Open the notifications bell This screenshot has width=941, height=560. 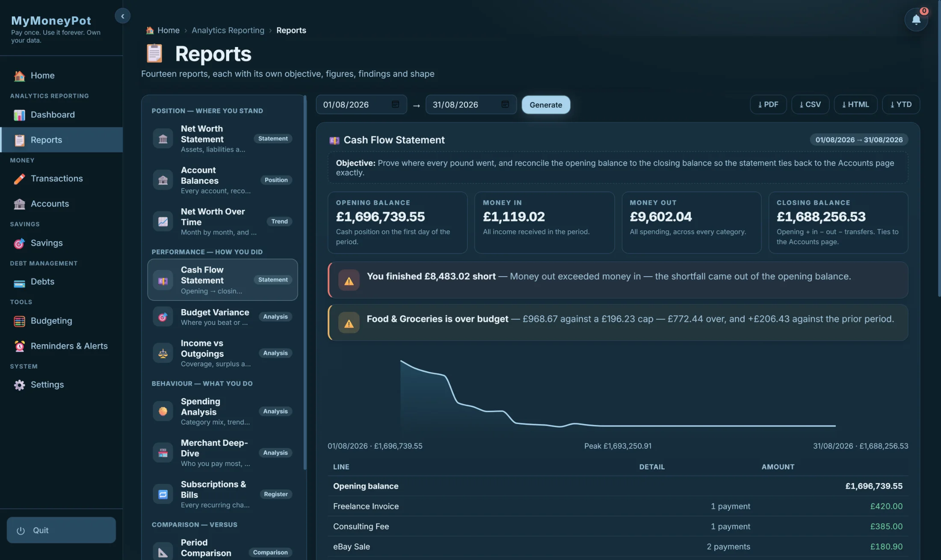click(x=916, y=19)
